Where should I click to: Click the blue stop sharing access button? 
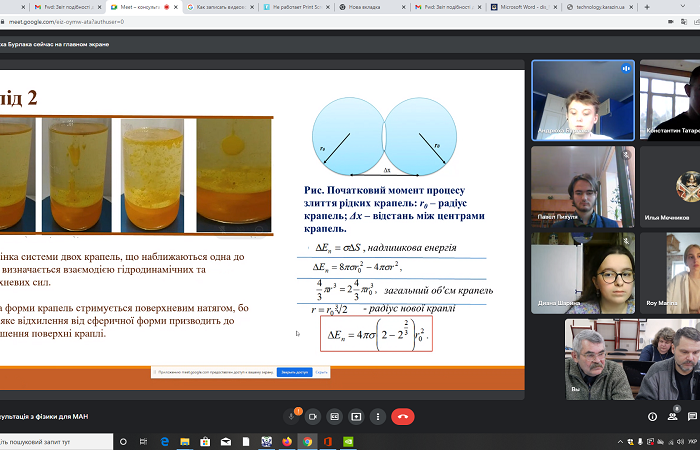pyautogui.click(x=294, y=372)
